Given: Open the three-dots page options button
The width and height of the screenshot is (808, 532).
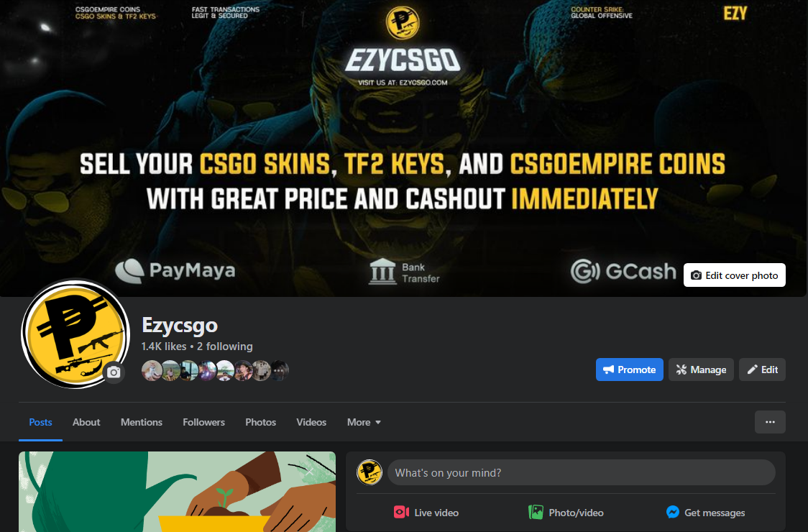Looking at the screenshot, I should click(x=770, y=422).
